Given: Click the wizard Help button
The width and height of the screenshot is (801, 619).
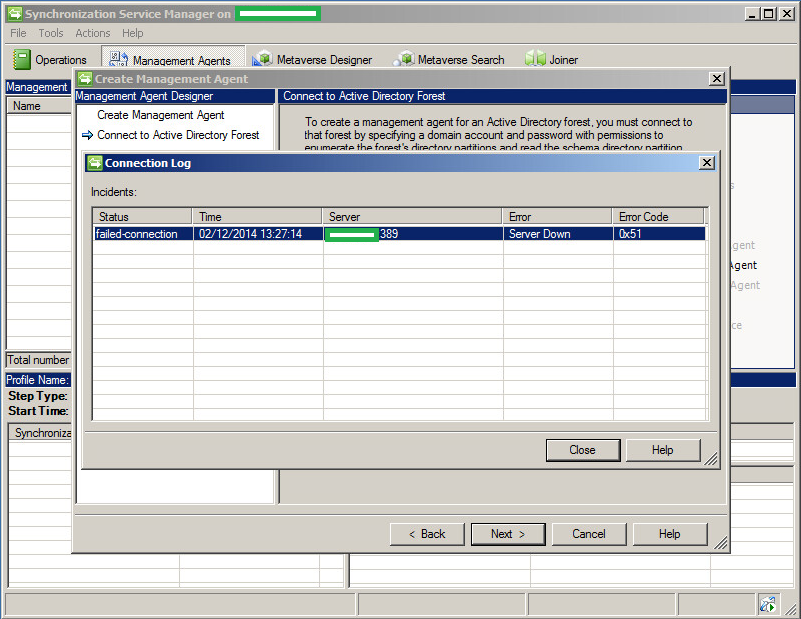Looking at the screenshot, I should [x=669, y=533].
